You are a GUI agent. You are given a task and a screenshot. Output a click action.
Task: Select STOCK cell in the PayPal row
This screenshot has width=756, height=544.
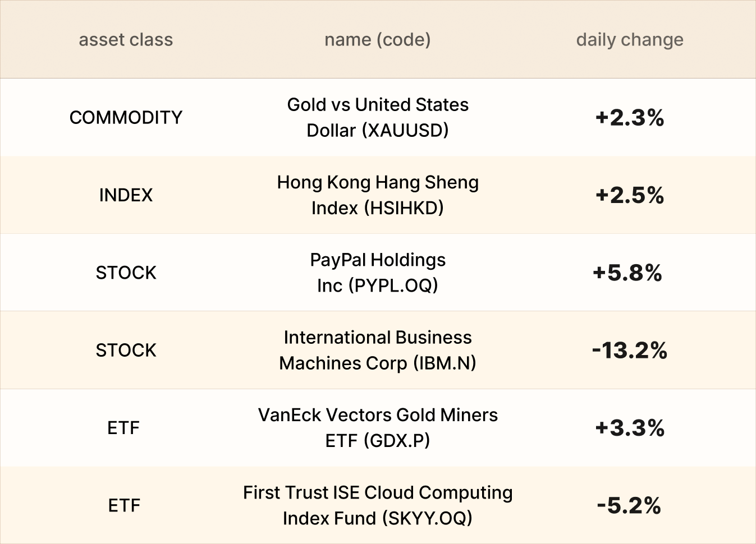click(126, 273)
